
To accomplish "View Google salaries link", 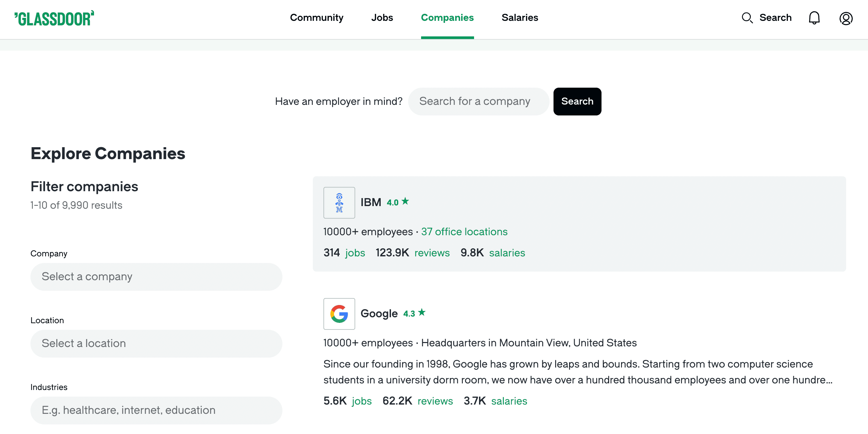I will click(509, 401).
